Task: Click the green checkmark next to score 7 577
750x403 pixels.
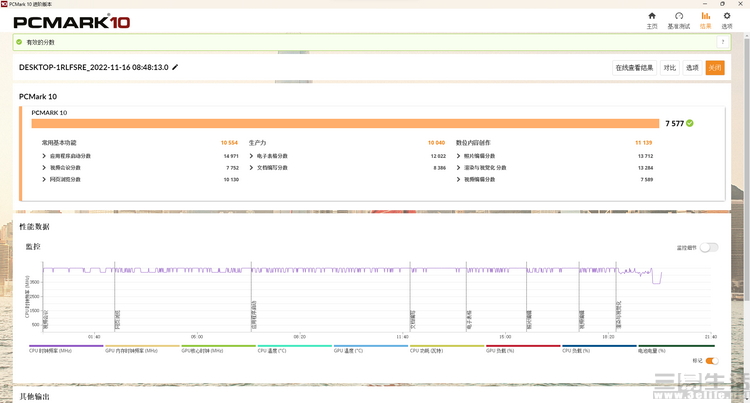Action: click(x=690, y=123)
